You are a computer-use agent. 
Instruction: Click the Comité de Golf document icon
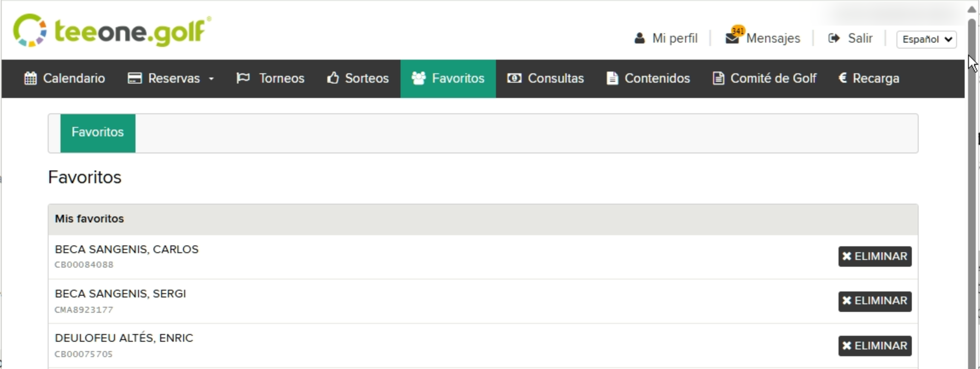click(718, 78)
